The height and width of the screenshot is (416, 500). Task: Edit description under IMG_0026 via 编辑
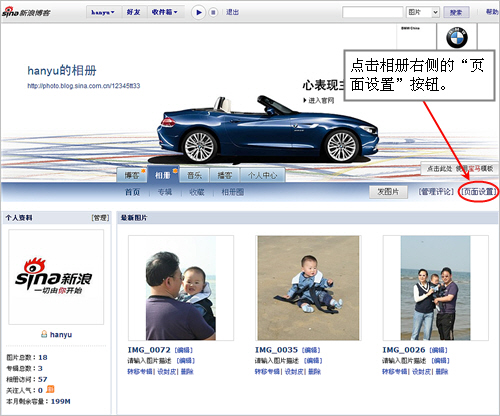[x=440, y=361]
